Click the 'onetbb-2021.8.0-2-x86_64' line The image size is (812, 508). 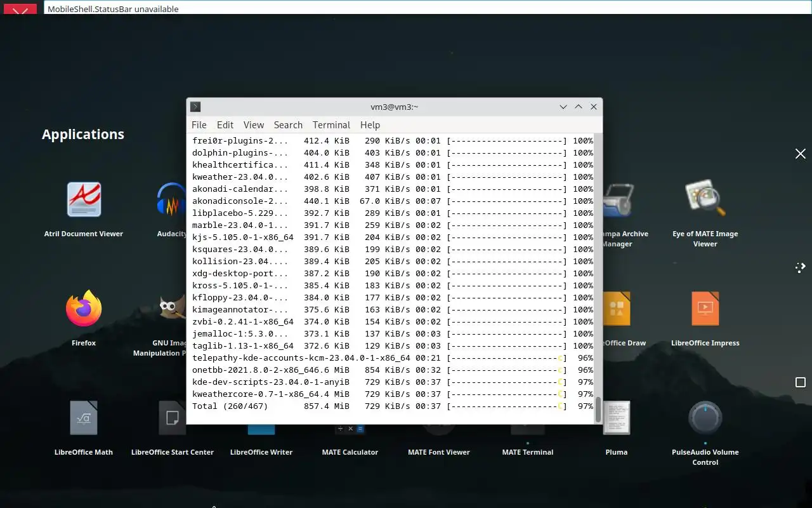click(x=393, y=370)
